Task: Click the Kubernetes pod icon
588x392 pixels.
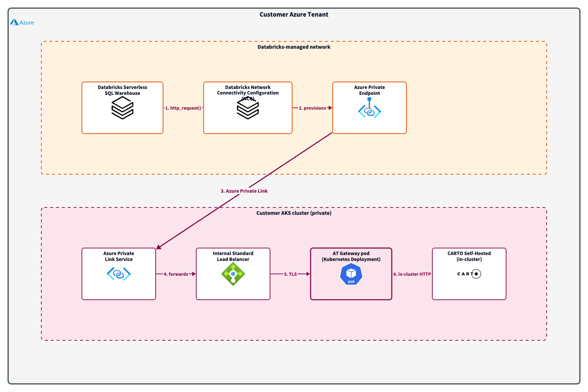Action: 351,274
